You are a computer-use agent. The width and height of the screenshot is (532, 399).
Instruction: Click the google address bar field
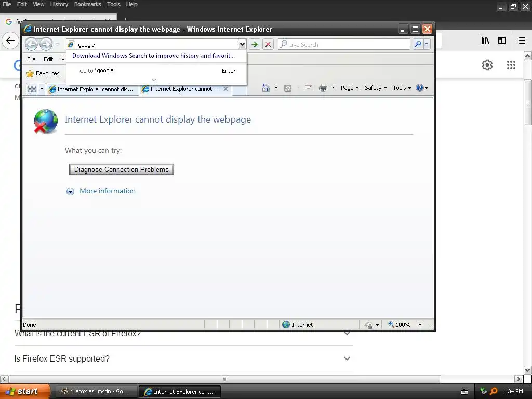click(x=152, y=45)
